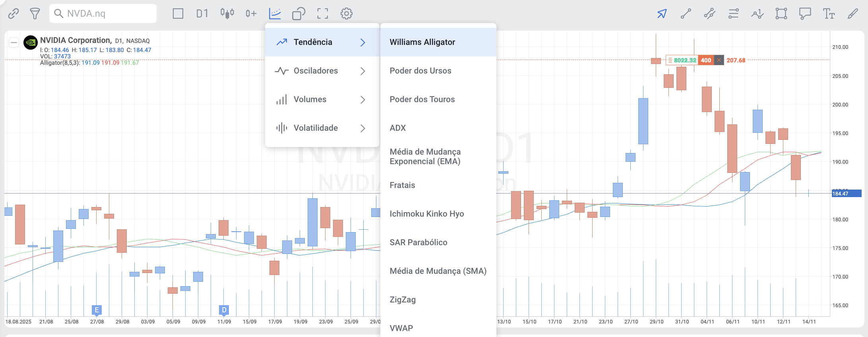Click the search magnifier icon
868x337 pixels.
click(x=58, y=14)
